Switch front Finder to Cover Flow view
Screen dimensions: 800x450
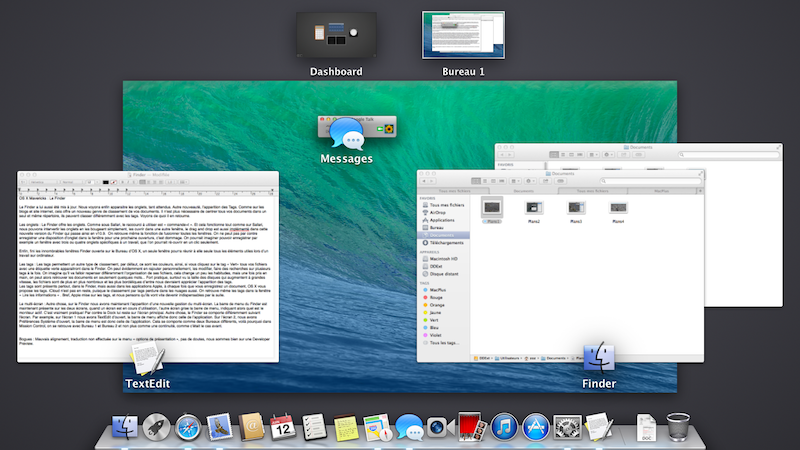coord(502,181)
